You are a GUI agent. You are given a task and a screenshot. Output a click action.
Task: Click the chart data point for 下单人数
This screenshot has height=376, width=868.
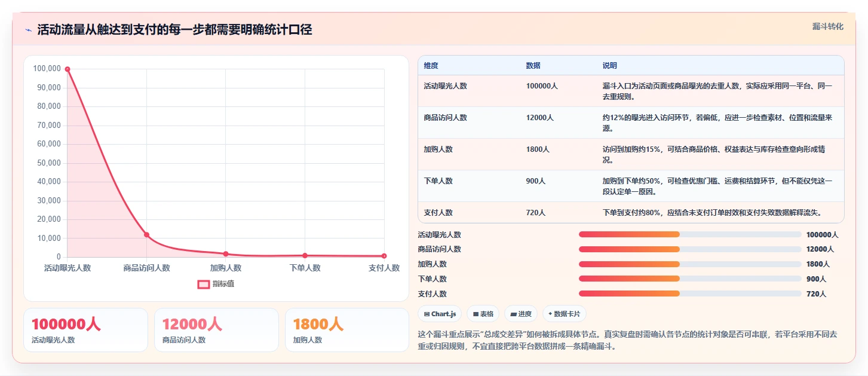coord(305,256)
